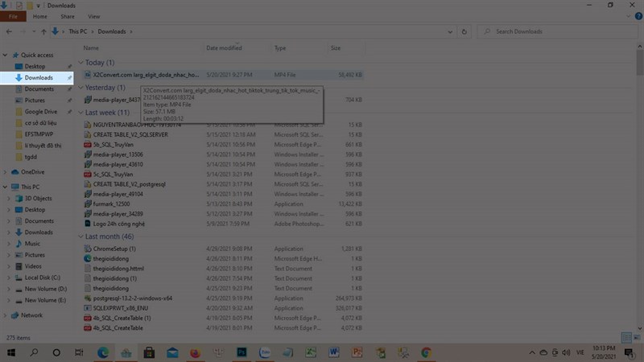Screen dimensions: 644x362
Task: Collapse the Last week (11) group
Action: point(80,113)
